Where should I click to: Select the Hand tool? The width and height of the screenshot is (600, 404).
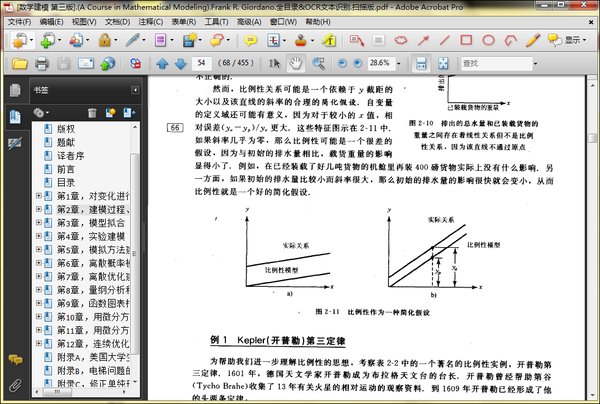296,64
